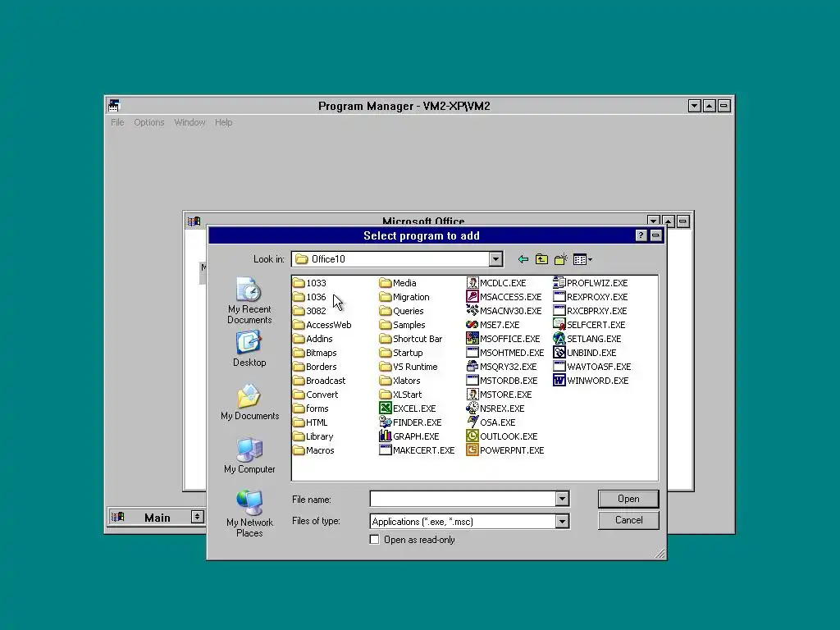The height and width of the screenshot is (630, 840).
Task: Select EXCEL.EXE program file
Action: [408, 409]
